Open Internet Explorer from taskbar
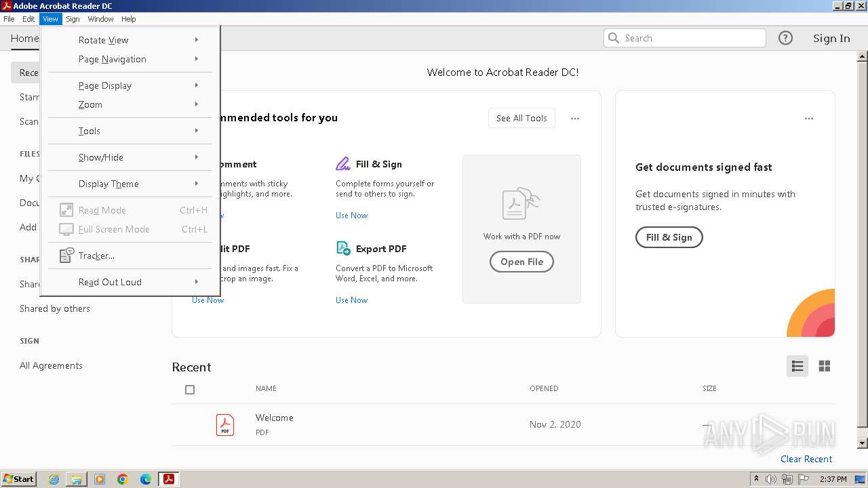The image size is (868, 488). (x=54, y=479)
